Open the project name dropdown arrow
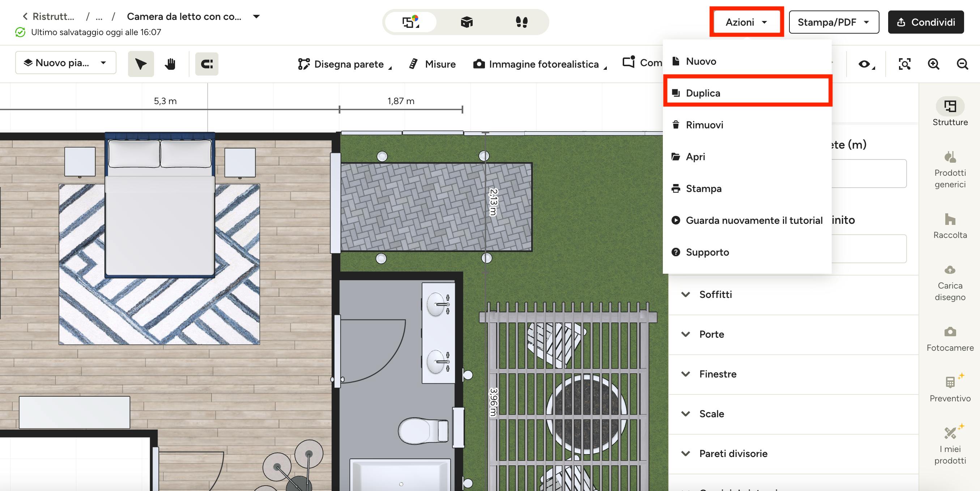This screenshot has height=491, width=980. click(x=256, y=16)
